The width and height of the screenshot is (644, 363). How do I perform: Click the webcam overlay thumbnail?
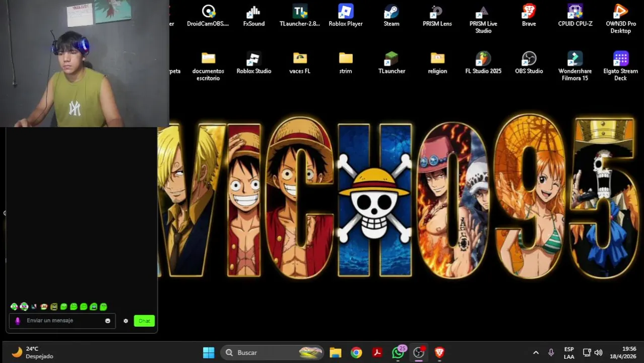tap(84, 64)
